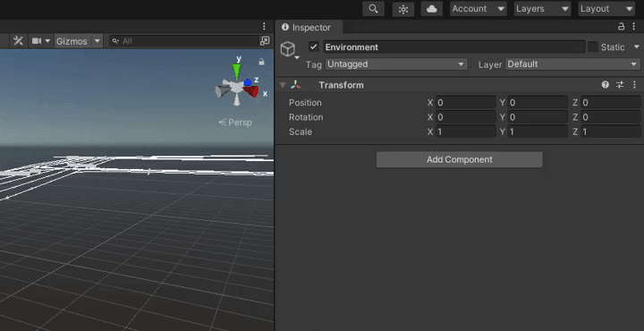Open Collab services sun-like icon
644x331 pixels.
[403, 9]
